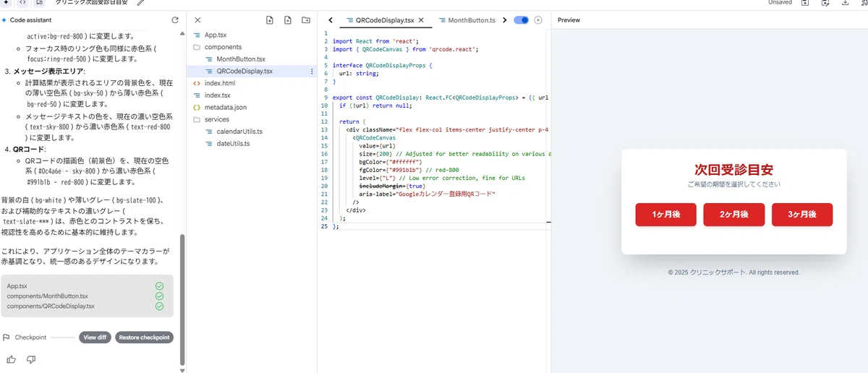
Task: Open App.tsx in the file tree
Action: [216, 35]
